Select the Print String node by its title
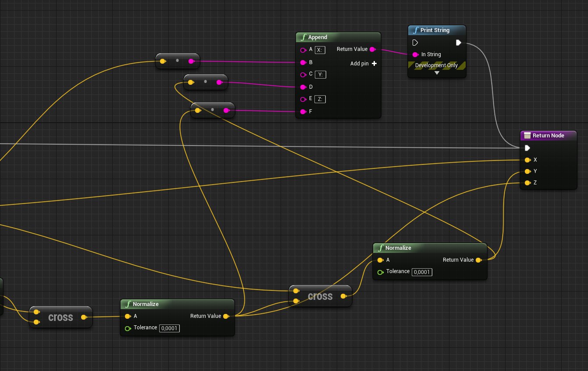 point(435,30)
